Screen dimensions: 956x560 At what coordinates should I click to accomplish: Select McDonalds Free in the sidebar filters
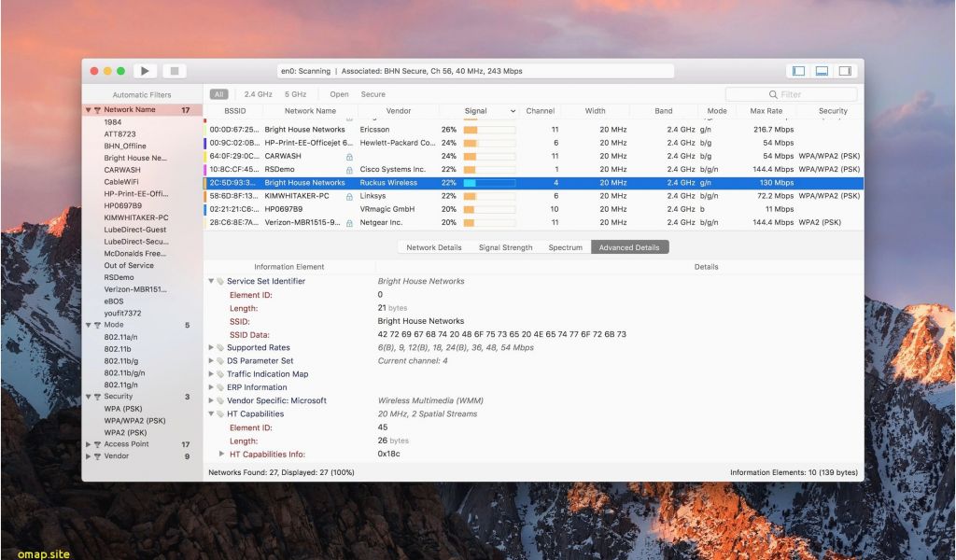134,254
